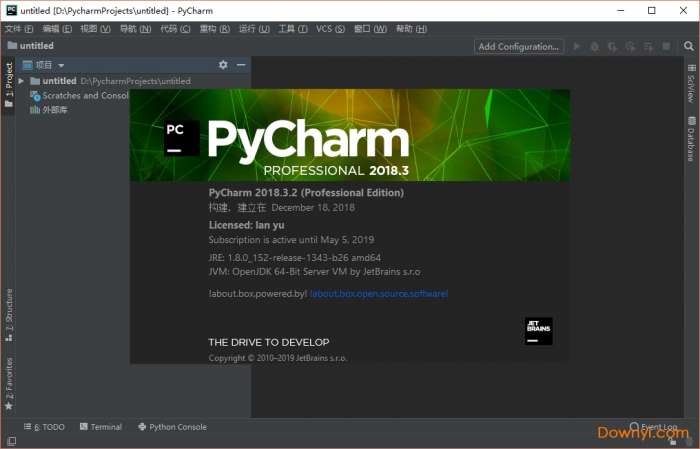Click the Copyright 2010–2019 JetBrains text
This screenshot has height=449, width=700.
coord(278,358)
